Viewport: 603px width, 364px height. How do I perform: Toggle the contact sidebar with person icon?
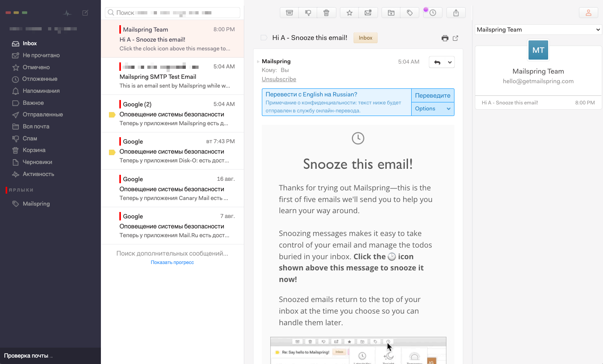589,13
